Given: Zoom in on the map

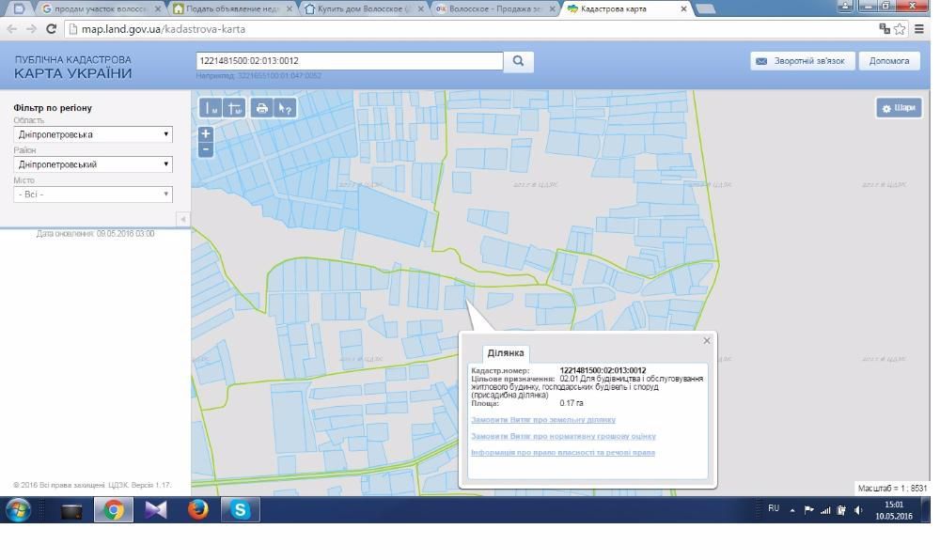Looking at the screenshot, I should [206, 134].
